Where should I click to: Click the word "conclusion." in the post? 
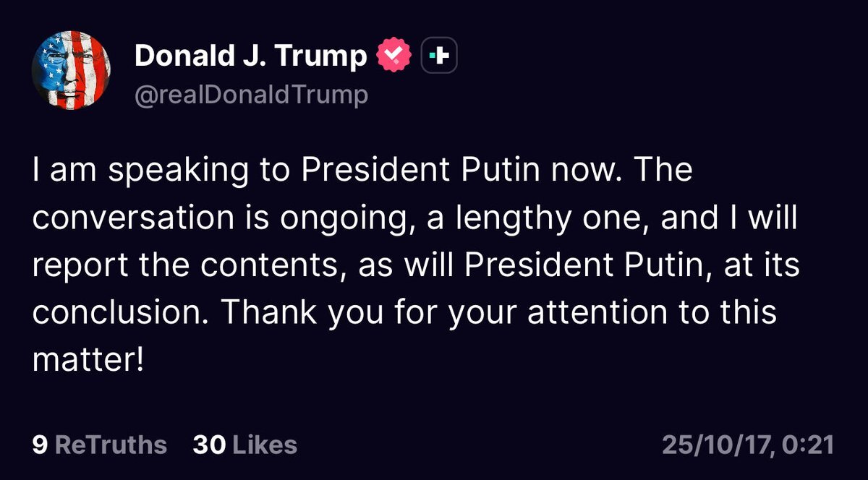(120, 313)
